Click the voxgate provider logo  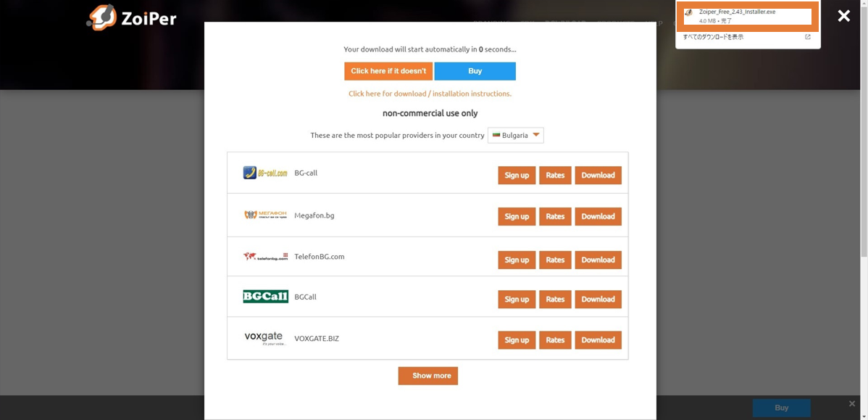click(265, 338)
